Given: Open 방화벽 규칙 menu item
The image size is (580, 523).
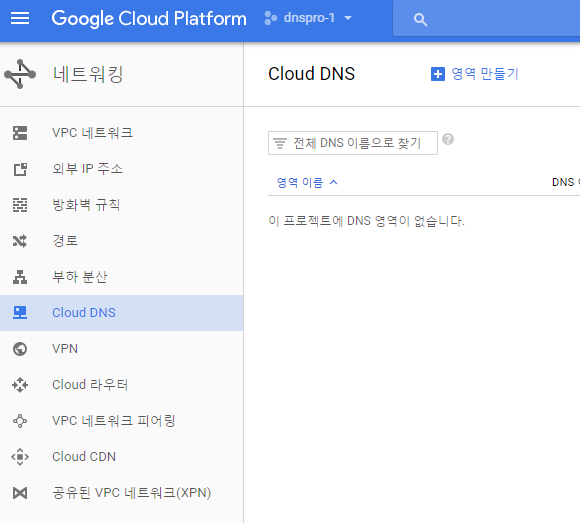Looking at the screenshot, I should 121,205.
